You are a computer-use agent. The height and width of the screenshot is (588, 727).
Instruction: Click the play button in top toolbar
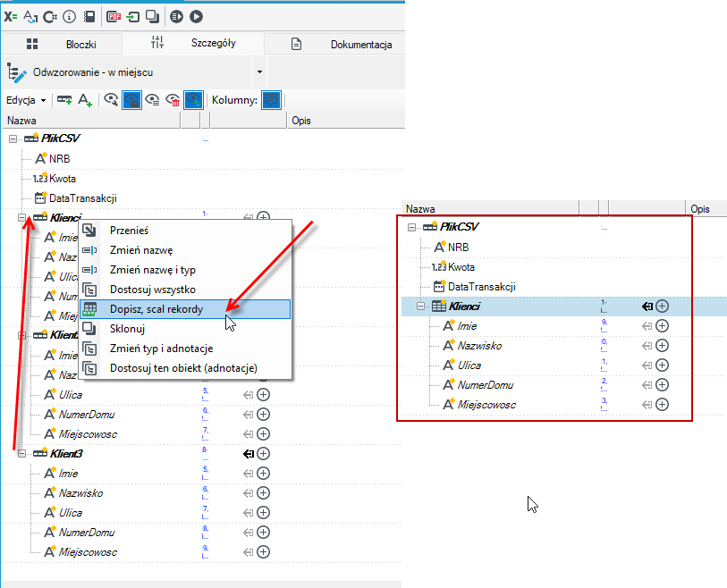[196, 17]
